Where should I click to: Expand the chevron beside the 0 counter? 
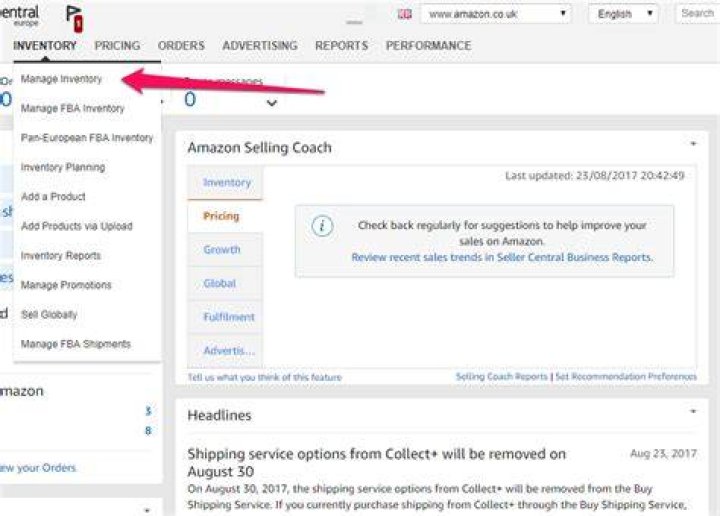point(272,103)
